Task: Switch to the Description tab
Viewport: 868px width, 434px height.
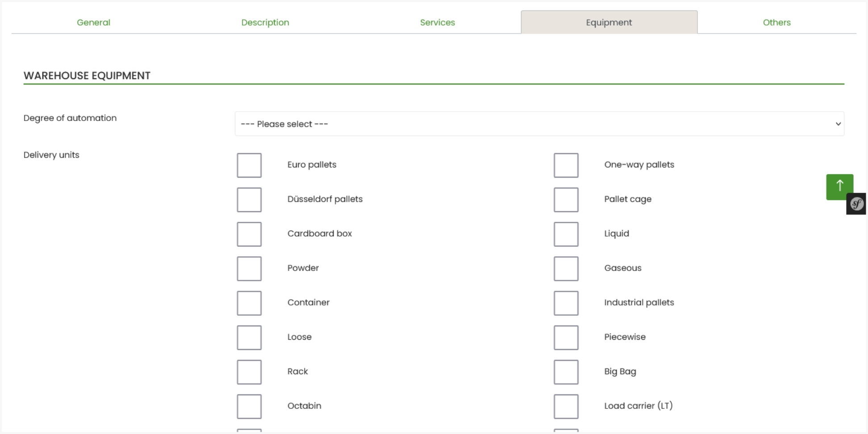Action: click(x=265, y=22)
